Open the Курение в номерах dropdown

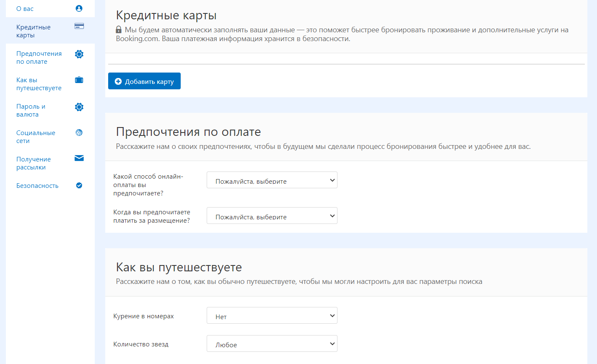(x=272, y=315)
